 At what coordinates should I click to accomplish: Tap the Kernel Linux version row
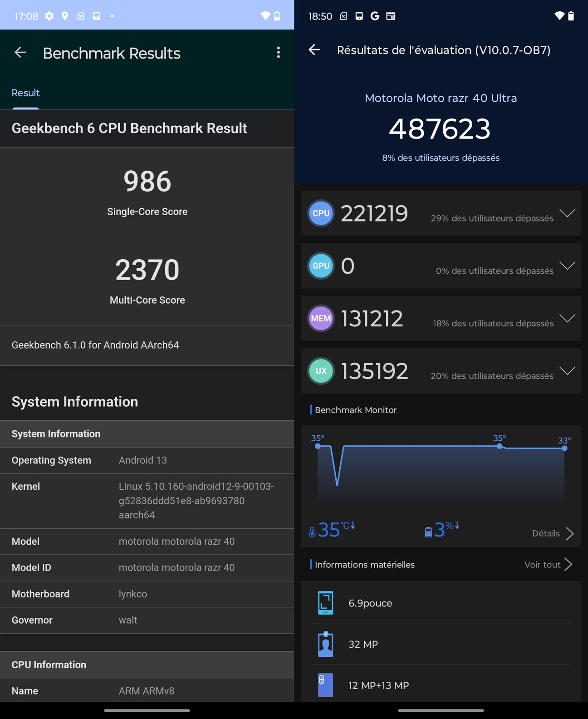(147, 501)
